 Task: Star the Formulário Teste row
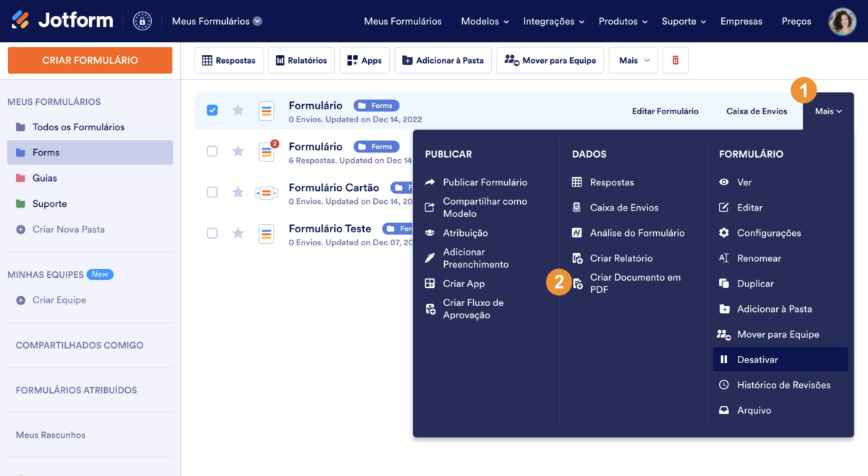point(238,233)
